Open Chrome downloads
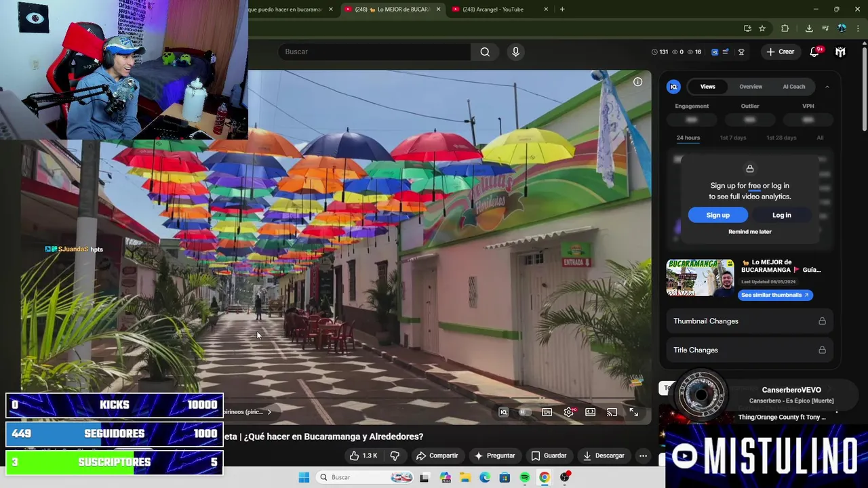868x488 pixels. [x=809, y=28]
